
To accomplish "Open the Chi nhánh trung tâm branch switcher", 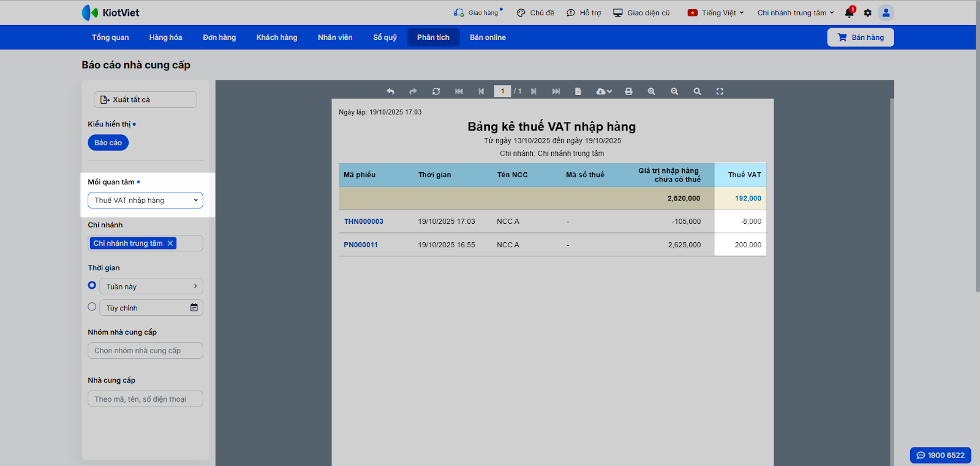I will coord(796,13).
